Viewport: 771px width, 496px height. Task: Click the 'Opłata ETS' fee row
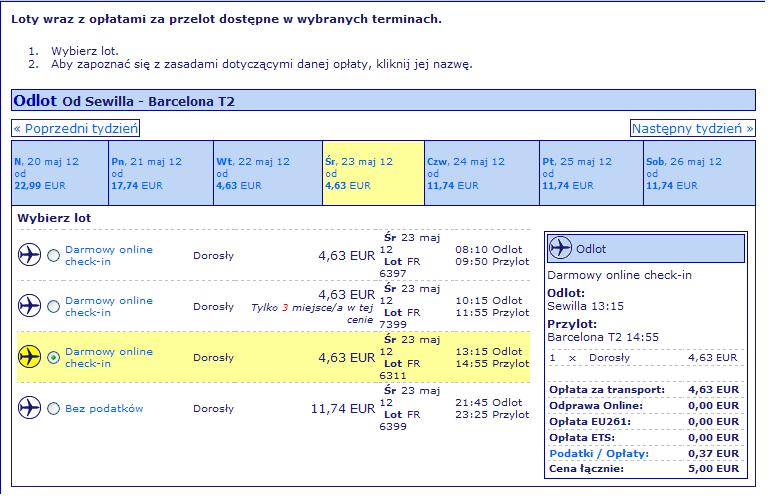click(x=644, y=438)
